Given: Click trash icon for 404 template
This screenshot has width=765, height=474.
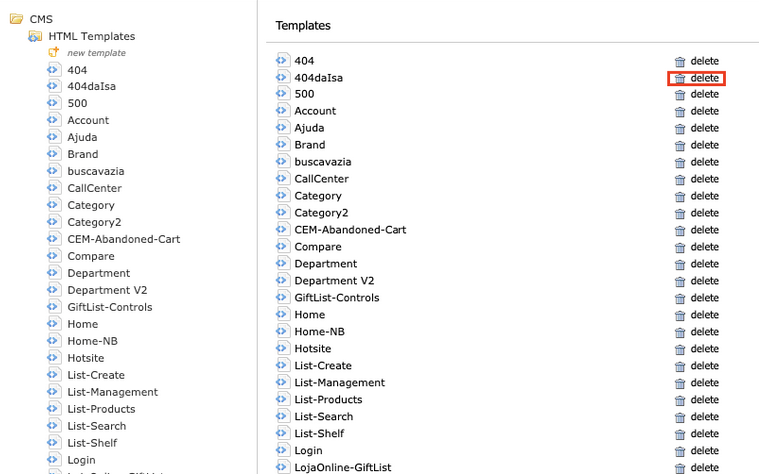Looking at the screenshot, I should [x=680, y=61].
